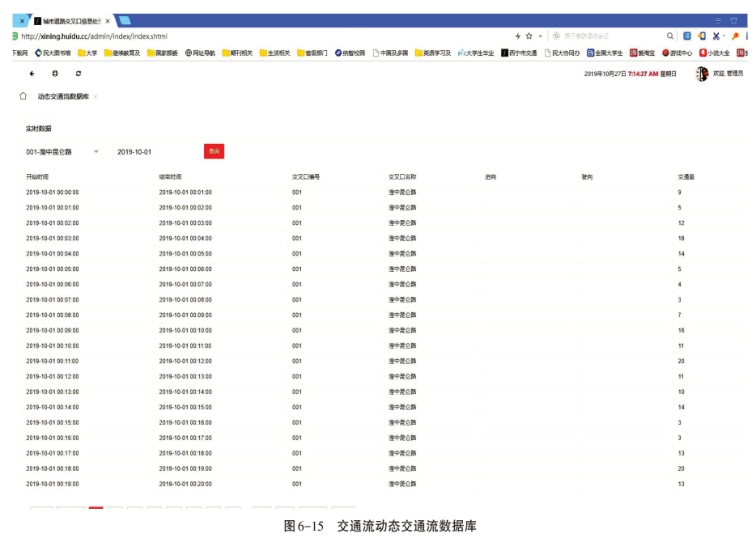The height and width of the screenshot is (542, 756).
Task: Select end time cell 2019-10-01 00:20:00
Action: [x=185, y=484]
